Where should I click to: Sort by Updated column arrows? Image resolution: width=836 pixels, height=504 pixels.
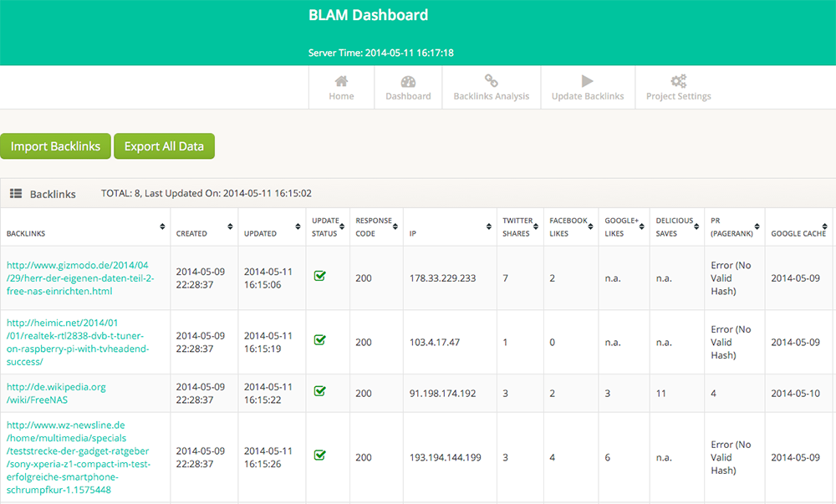pos(298,227)
